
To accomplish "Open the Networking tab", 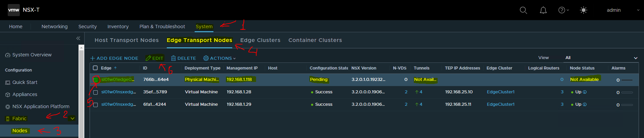I will coord(55,27).
